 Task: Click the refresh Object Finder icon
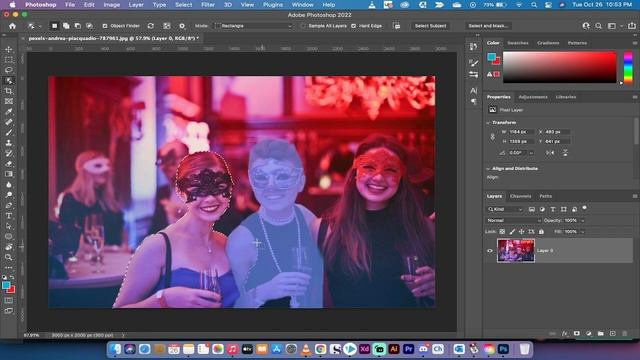point(151,26)
